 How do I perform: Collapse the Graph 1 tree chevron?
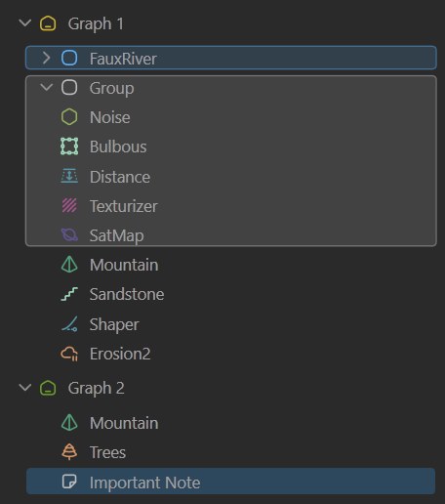point(25,23)
